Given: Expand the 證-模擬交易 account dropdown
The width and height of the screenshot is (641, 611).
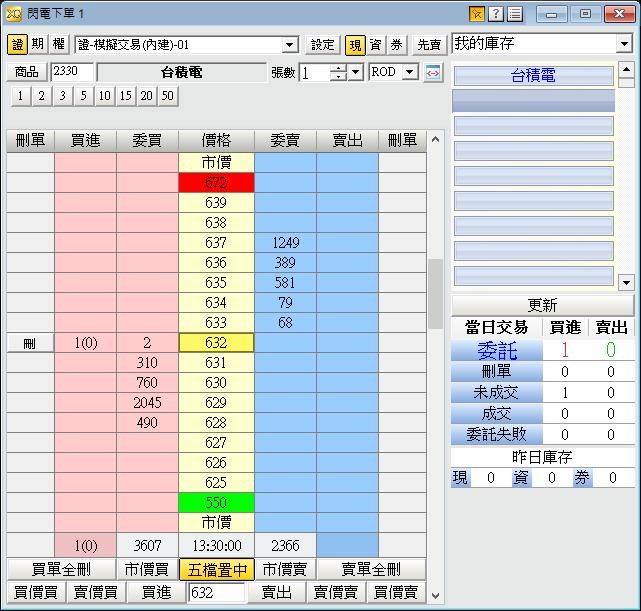Looking at the screenshot, I should click(x=290, y=45).
